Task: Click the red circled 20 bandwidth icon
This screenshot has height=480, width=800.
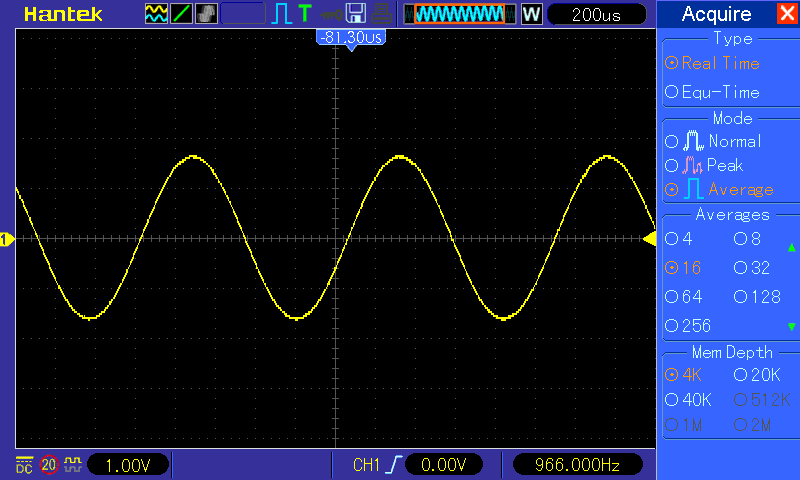Action: point(49,465)
